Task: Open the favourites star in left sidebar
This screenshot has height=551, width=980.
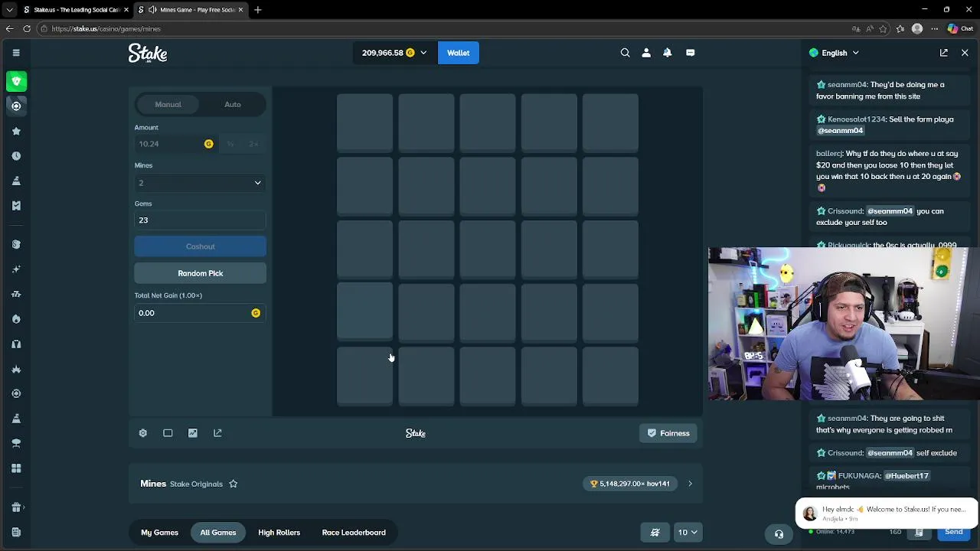Action: (16, 131)
